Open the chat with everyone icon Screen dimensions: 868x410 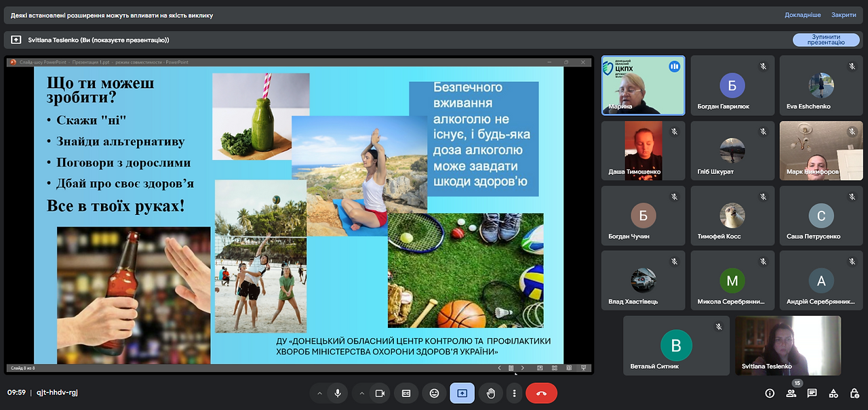[x=812, y=393]
